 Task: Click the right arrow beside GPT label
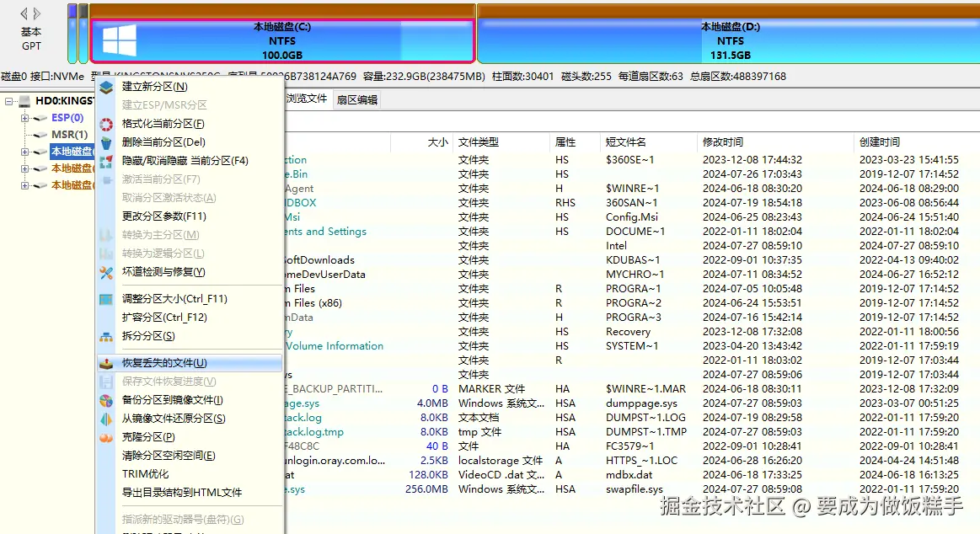coord(37,13)
